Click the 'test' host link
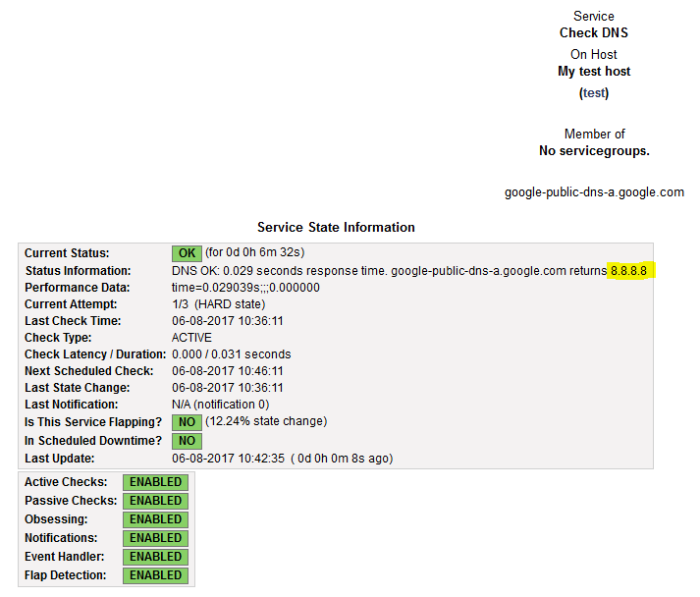Viewport: 700px width, 597px height. pos(594,93)
